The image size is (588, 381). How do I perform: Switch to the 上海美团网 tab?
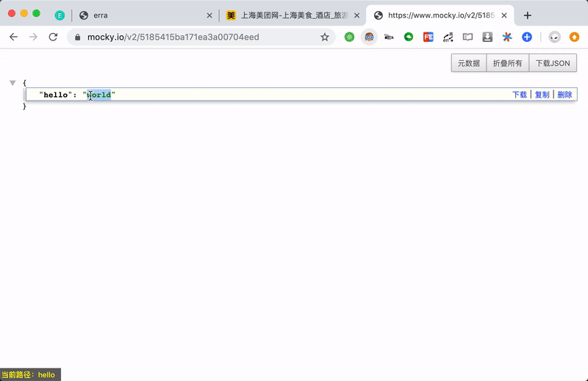(x=293, y=15)
